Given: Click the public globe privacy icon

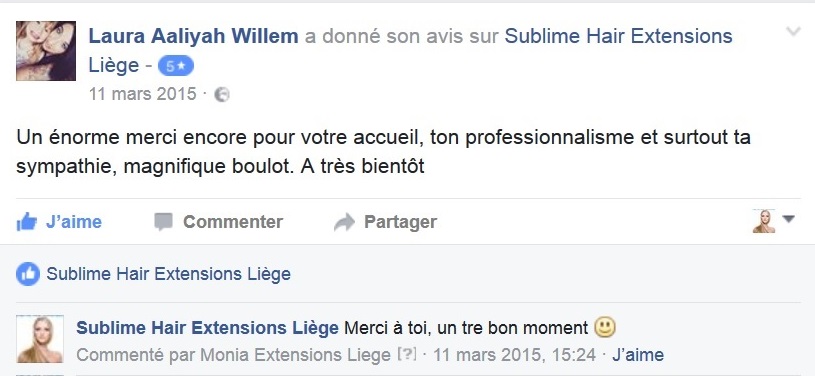Looking at the screenshot, I should pyautogui.click(x=222, y=95).
